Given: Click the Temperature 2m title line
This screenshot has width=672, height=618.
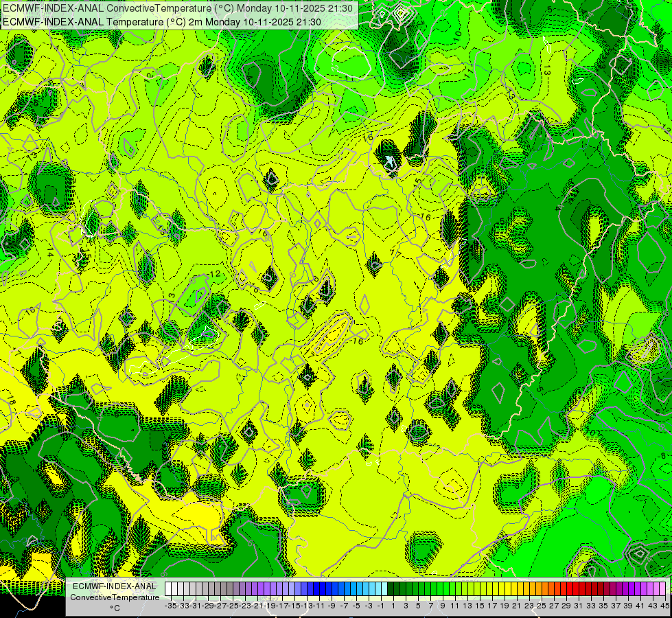Looking at the screenshot, I should pos(161,22).
